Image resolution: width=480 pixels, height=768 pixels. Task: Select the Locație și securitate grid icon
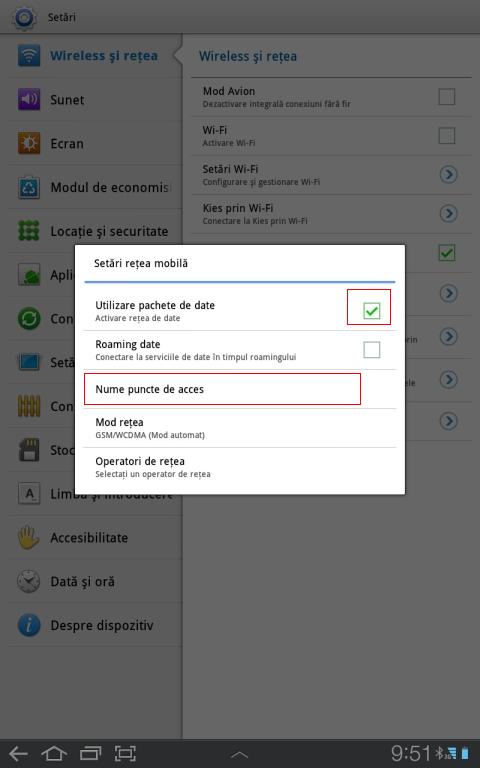tap(29, 231)
